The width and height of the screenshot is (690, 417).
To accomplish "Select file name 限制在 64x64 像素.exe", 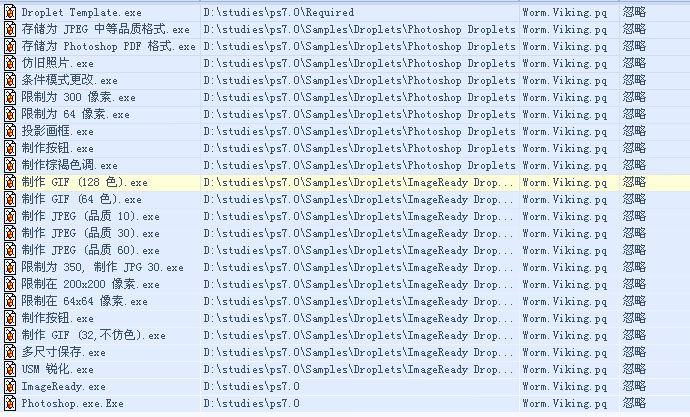I will pyautogui.click(x=84, y=301).
